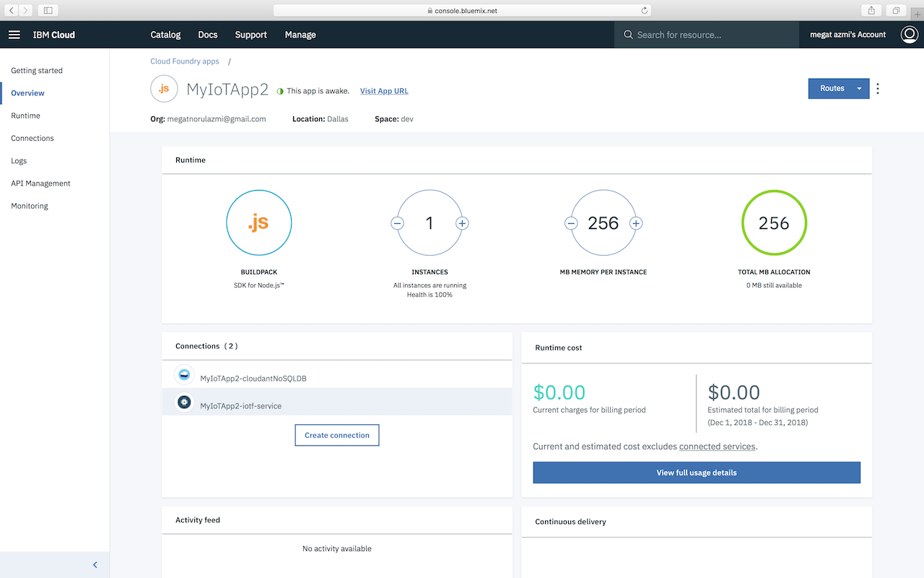Select Overview in the sidebar
The height and width of the screenshot is (578, 924).
(27, 93)
